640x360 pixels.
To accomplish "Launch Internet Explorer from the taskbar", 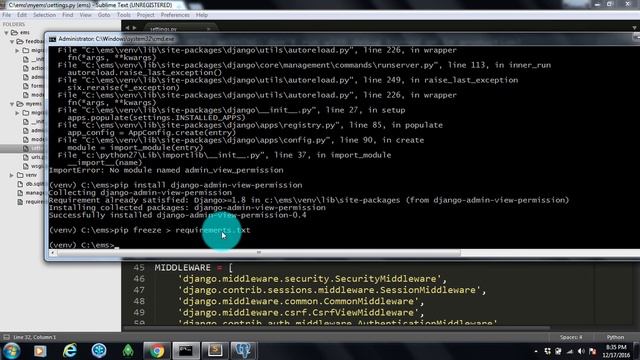I will (x=70, y=351).
